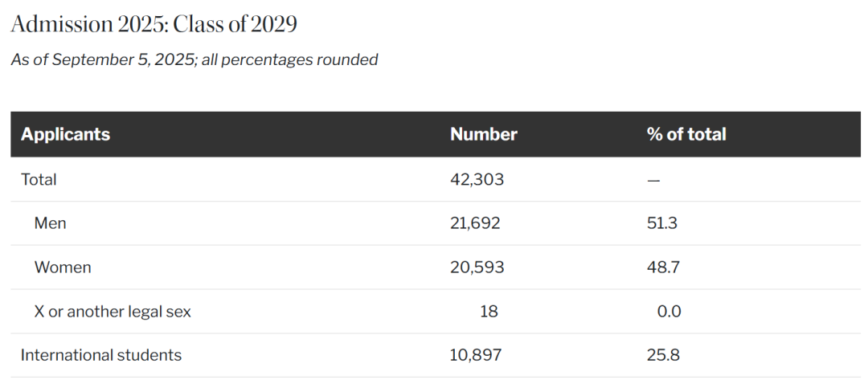868x388 pixels.
Task: Click the "Admission 2025: Class of 2029" heading
Action: coord(154,24)
